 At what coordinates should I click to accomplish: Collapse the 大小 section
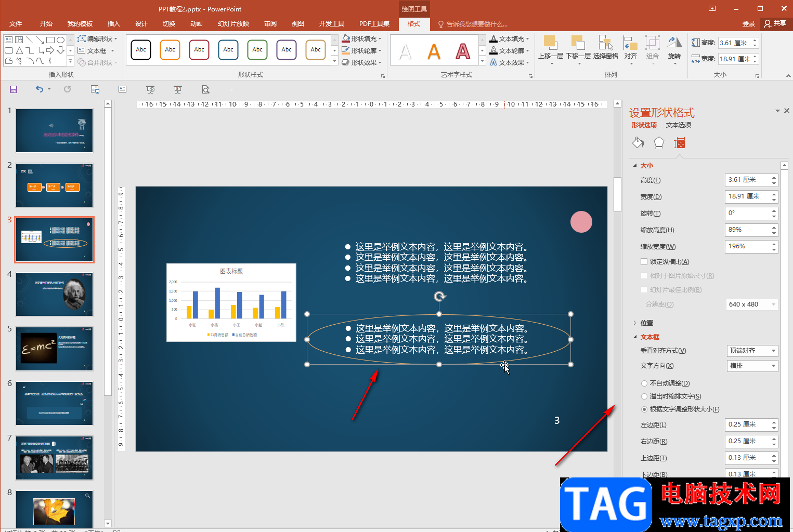click(x=635, y=166)
